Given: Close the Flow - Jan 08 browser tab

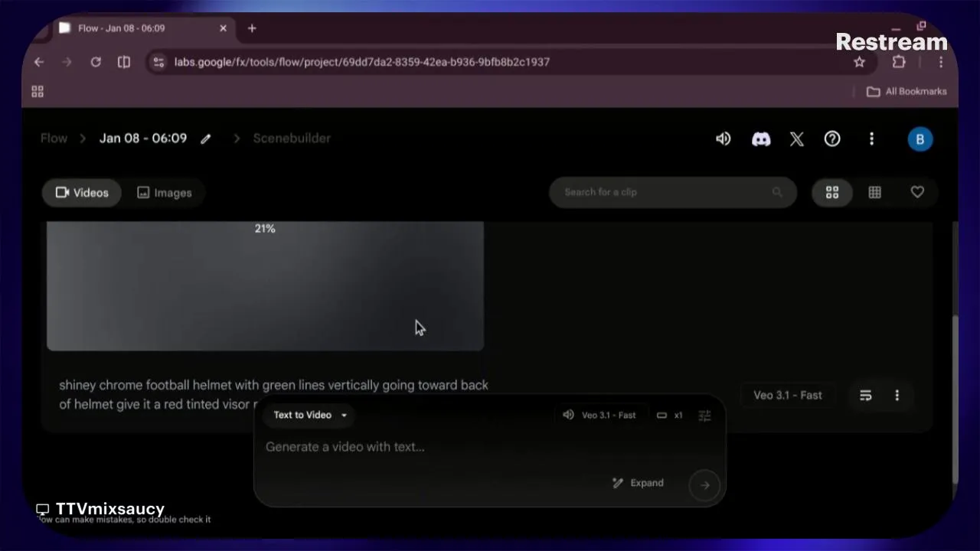Looking at the screenshot, I should click(x=223, y=28).
